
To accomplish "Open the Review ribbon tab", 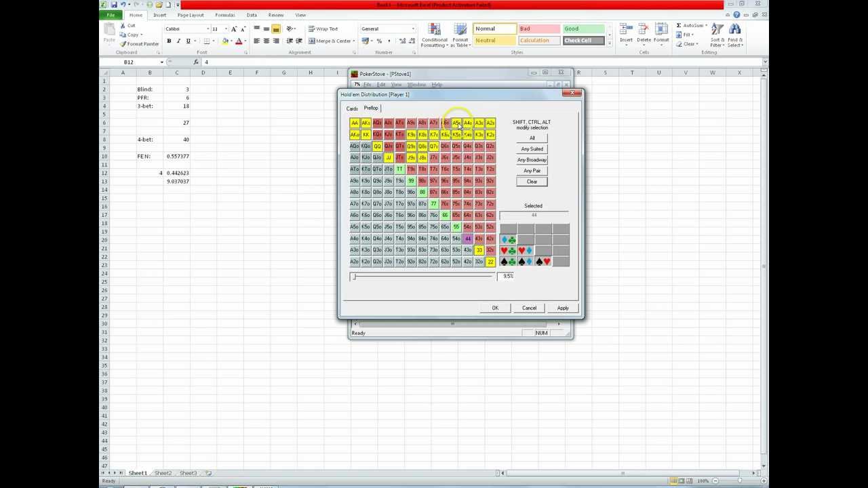I will pos(276,15).
